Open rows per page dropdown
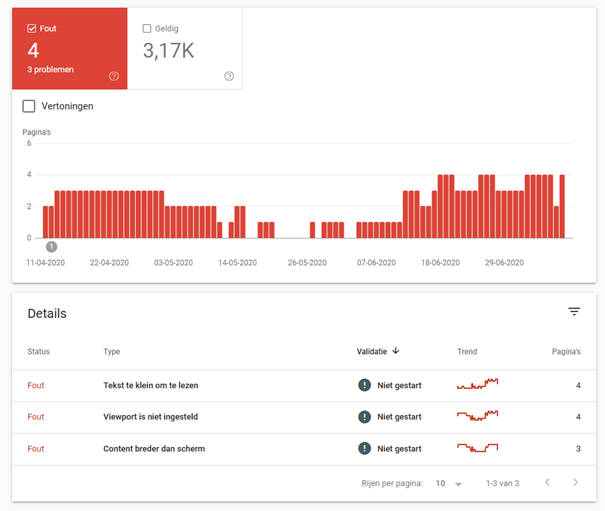The height and width of the screenshot is (511, 605). pyautogui.click(x=449, y=484)
